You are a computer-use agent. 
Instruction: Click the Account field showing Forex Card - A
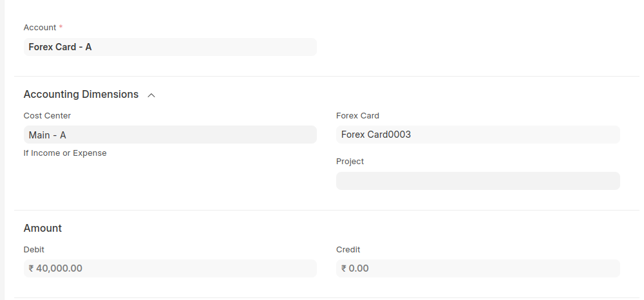coord(170,47)
